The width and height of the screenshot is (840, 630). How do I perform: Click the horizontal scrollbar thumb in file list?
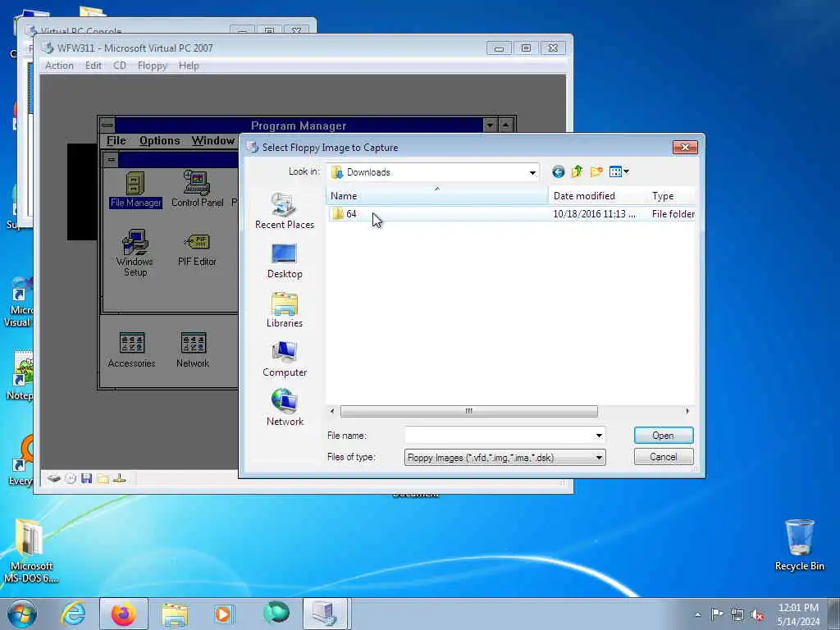coord(468,411)
